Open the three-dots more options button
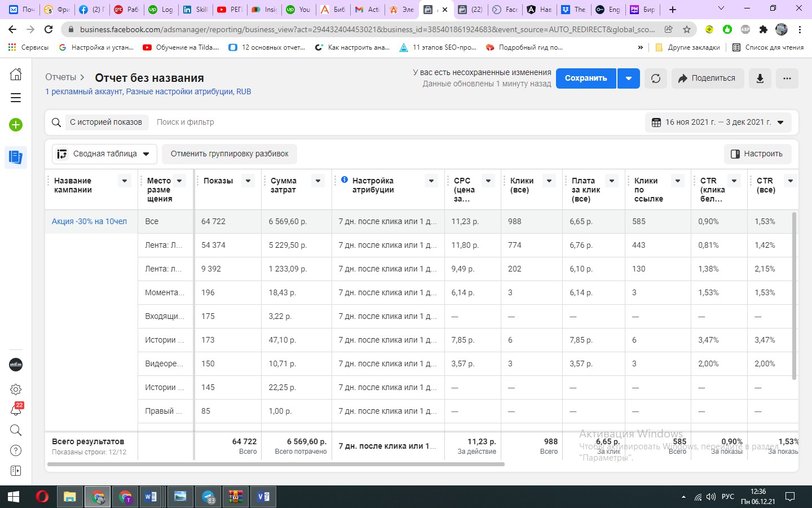 [787, 78]
